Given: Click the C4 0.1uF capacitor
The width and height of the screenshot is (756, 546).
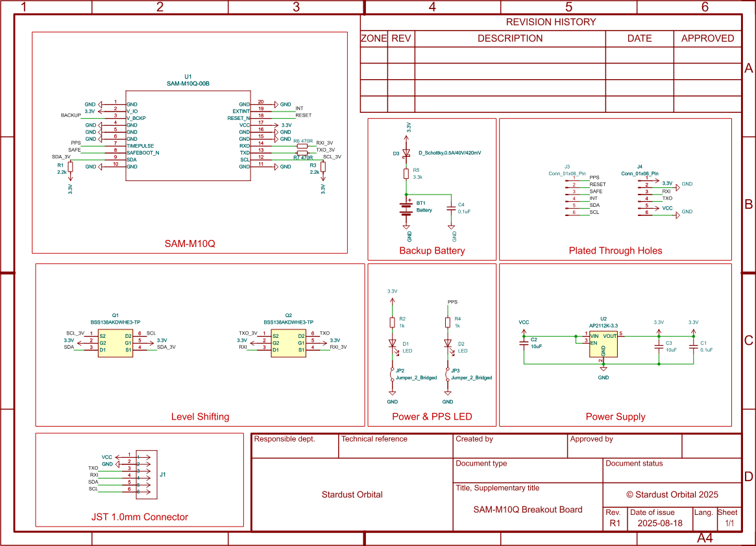Looking at the screenshot, I should 451,208.
